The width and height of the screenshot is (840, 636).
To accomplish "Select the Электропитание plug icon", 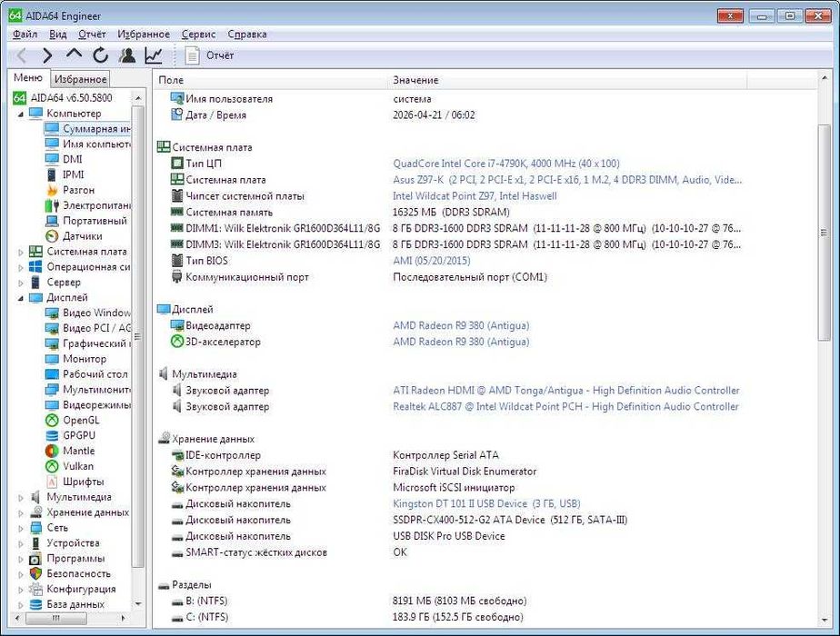I will (x=52, y=205).
